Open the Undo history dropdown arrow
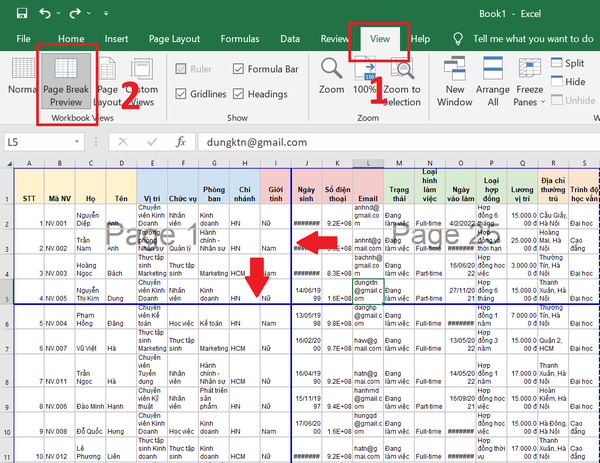The width and height of the screenshot is (600, 463). [x=59, y=13]
